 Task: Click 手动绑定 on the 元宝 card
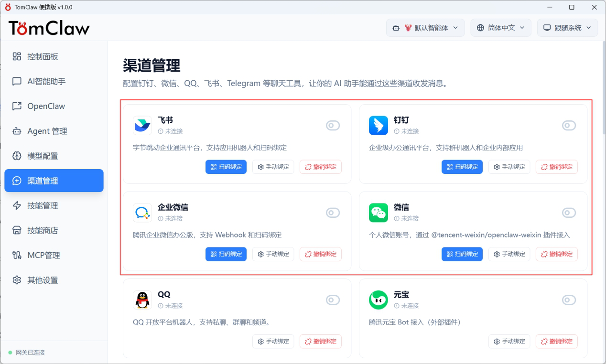(509, 342)
